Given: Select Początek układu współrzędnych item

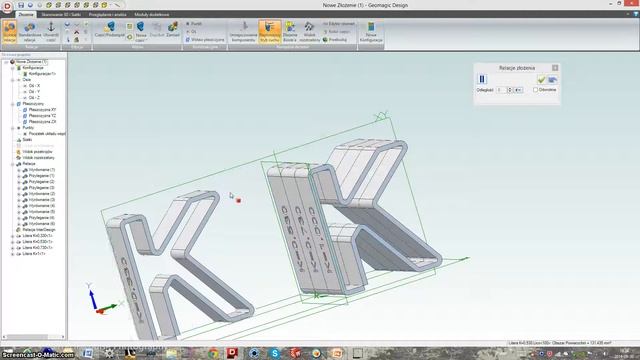Looking at the screenshot, I should point(47,134).
